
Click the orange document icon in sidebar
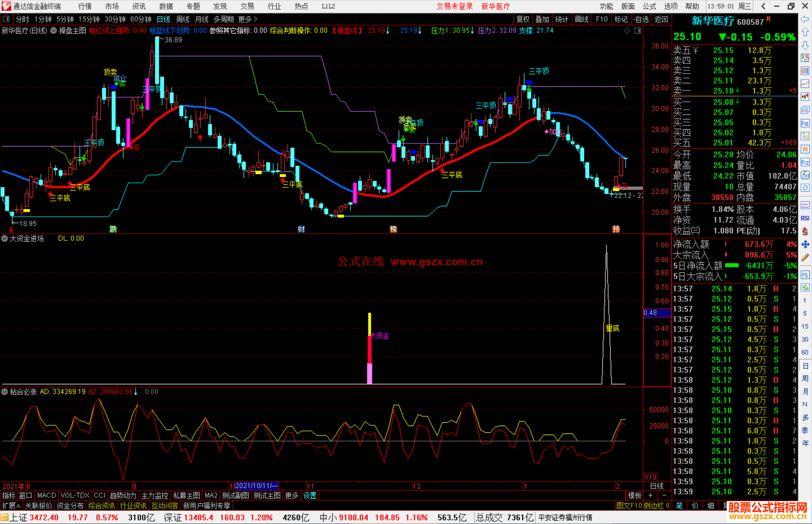[805, 149]
